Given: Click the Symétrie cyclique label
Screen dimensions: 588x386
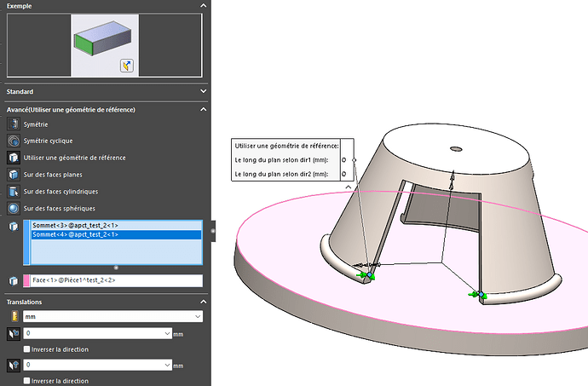Looking at the screenshot, I should coord(48,141).
